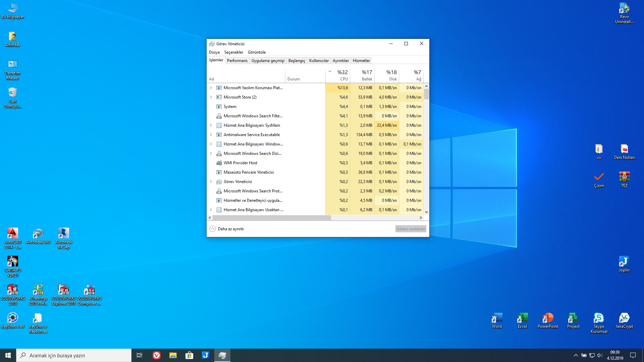The height and width of the screenshot is (362, 644).
Task: Expand Microsoft Windows Search Dizi row
Action: pos(211,154)
